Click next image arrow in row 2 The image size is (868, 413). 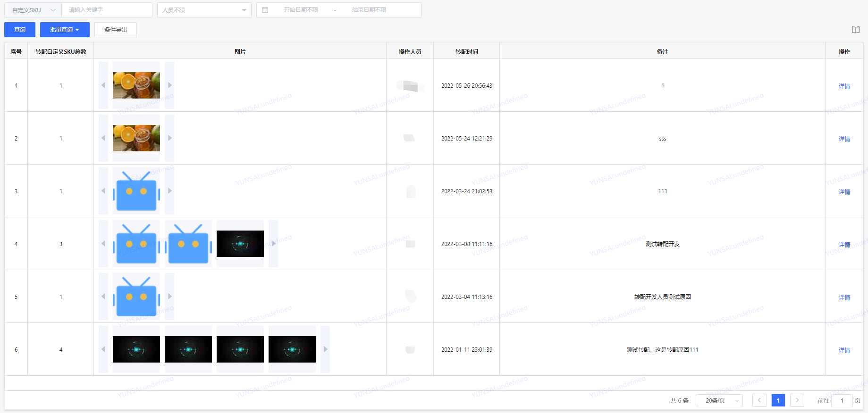click(169, 138)
